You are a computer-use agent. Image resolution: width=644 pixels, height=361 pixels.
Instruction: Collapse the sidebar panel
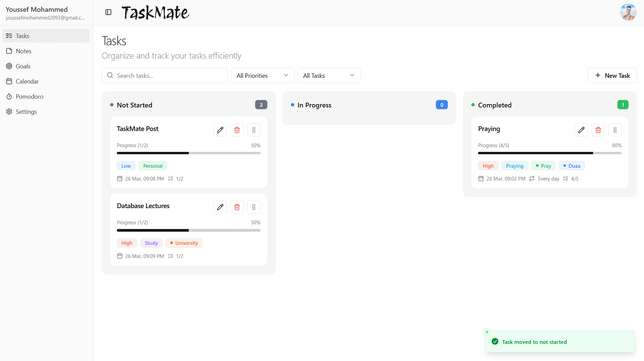pos(108,12)
